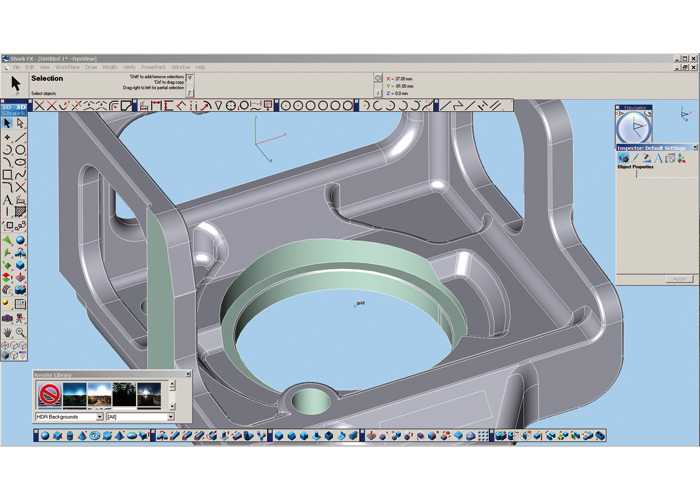This screenshot has height=500, width=700.
Task: Select the arrow Selection tool in left toolbar
Action: (7, 124)
